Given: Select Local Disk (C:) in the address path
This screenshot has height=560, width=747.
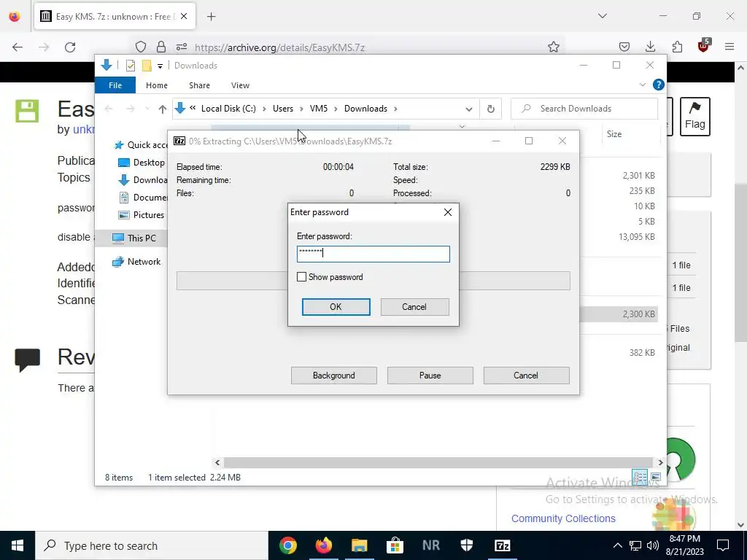Looking at the screenshot, I should [228, 109].
